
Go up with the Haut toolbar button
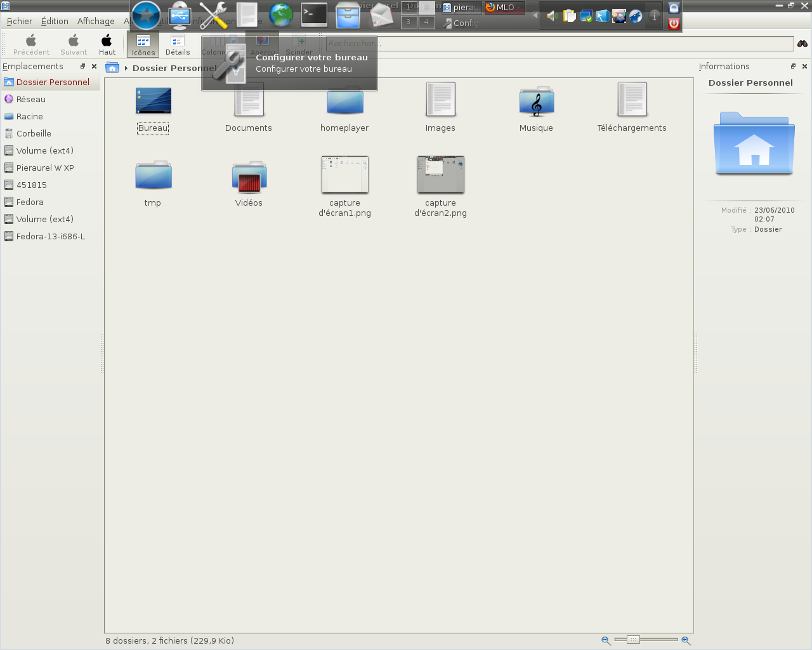tap(107, 45)
